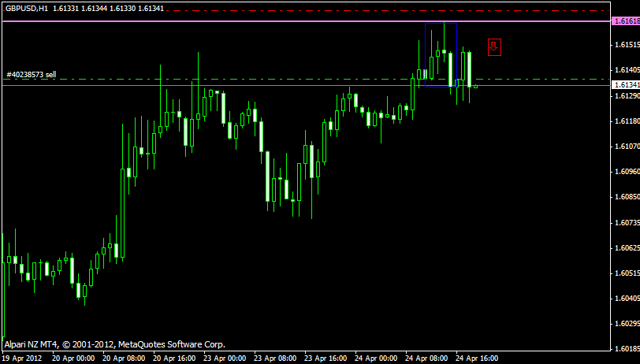This screenshot has width=640, height=364.
Task: Click the 24 Apr 00:00 time axis label
Action: (x=376, y=358)
